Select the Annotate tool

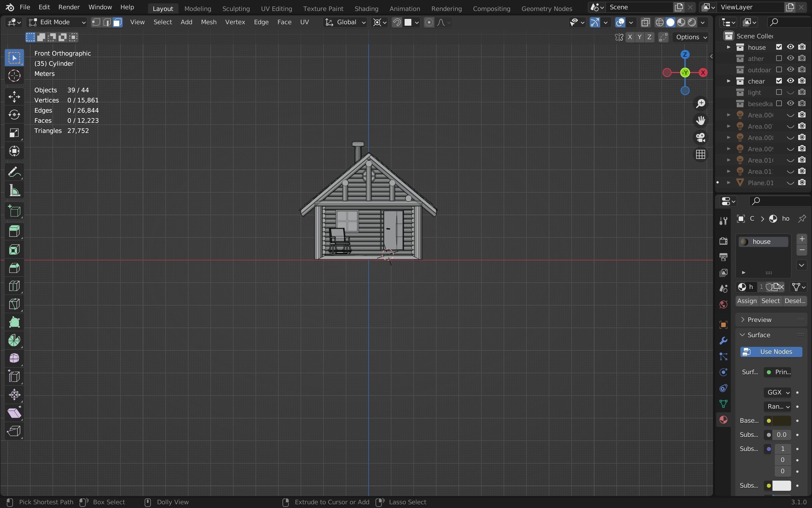[14, 172]
